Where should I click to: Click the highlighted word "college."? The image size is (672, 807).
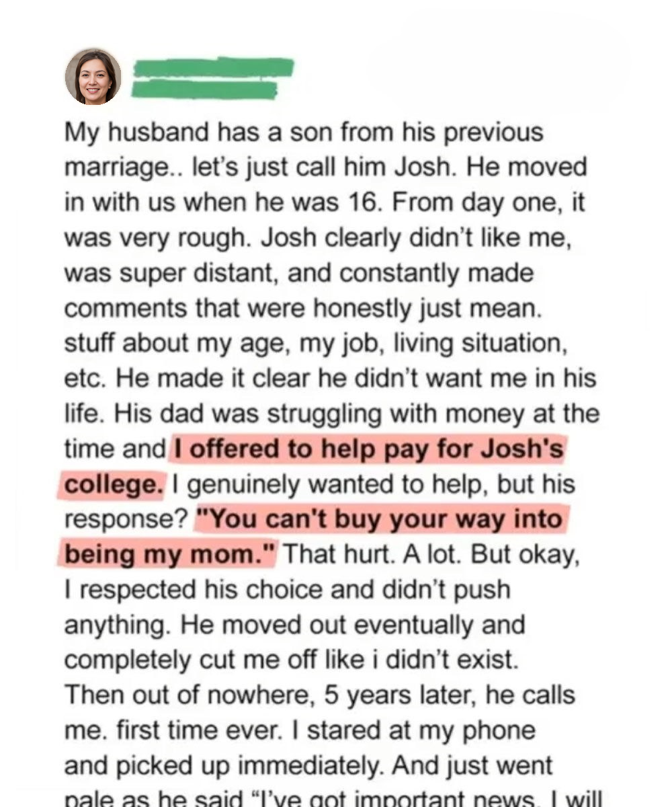point(114,485)
